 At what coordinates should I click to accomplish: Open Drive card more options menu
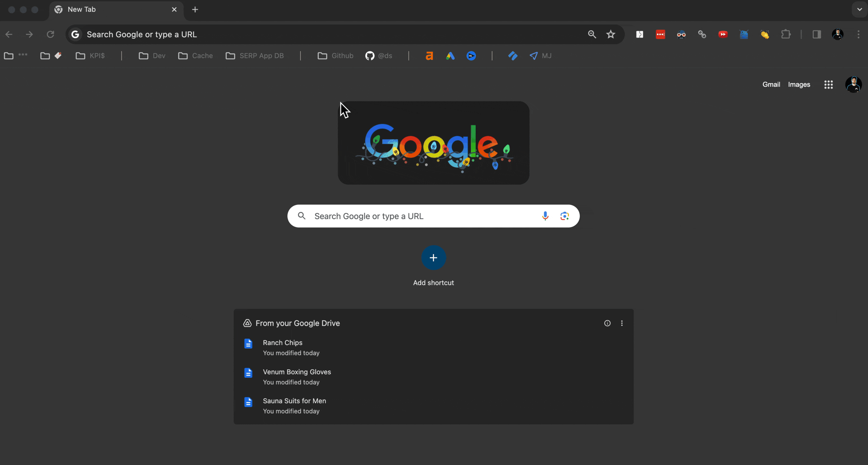(x=622, y=323)
